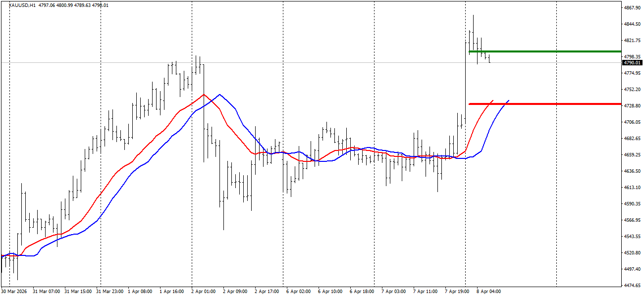Screen dimensions: 644x297
Task: Click the 31 Mar 23:00 time label
Action: (x=110, y=292)
